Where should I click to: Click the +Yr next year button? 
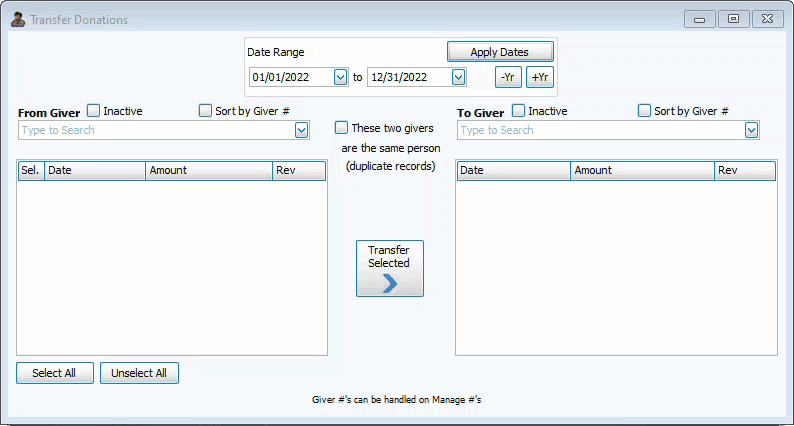click(540, 77)
